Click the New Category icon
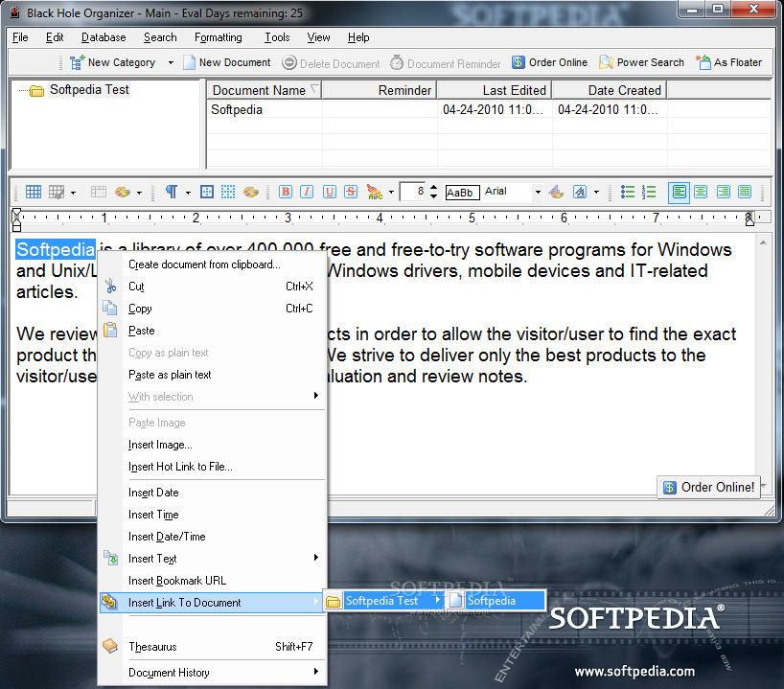Screen dimensions: 784x689 pyautogui.click(x=77, y=62)
